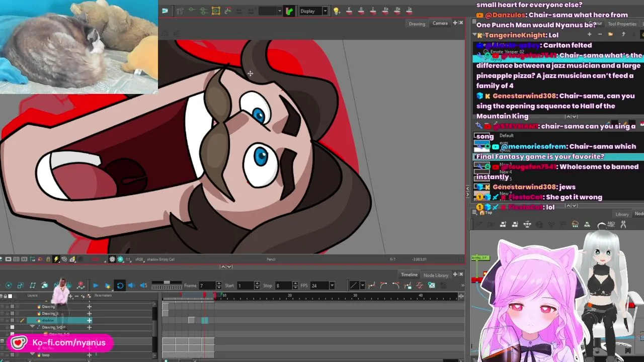Toggle the shadow layer enable checkbox
Image resolution: width=644 pixels, height=362 pixels.
pyautogui.click(x=12, y=320)
